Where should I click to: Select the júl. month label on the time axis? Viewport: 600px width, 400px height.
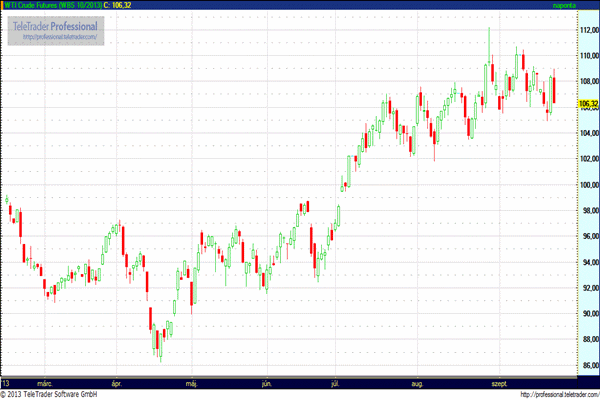(x=338, y=382)
